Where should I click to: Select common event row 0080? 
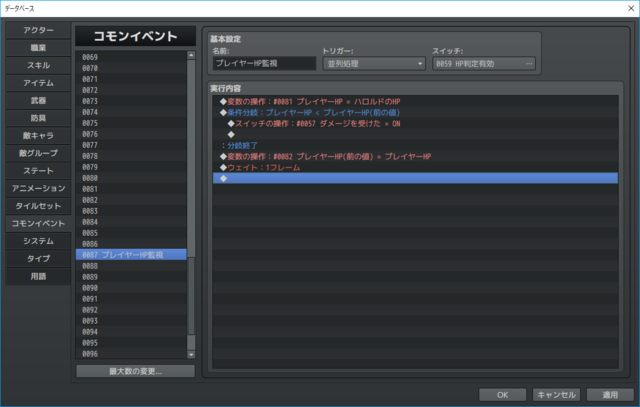click(x=131, y=178)
